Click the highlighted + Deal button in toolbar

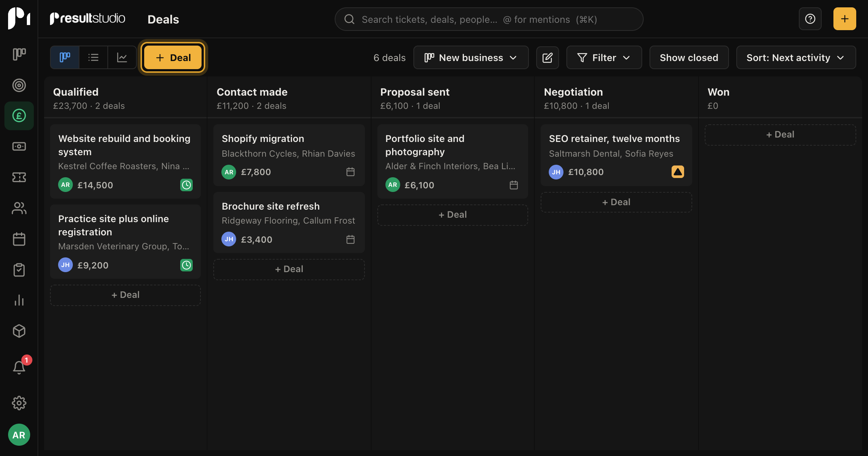click(x=173, y=57)
